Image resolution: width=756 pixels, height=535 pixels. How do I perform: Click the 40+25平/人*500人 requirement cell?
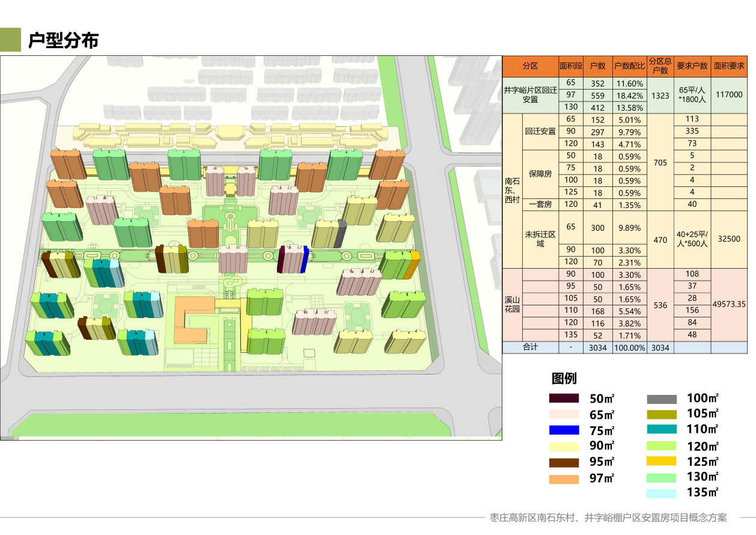tap(692, 239)
